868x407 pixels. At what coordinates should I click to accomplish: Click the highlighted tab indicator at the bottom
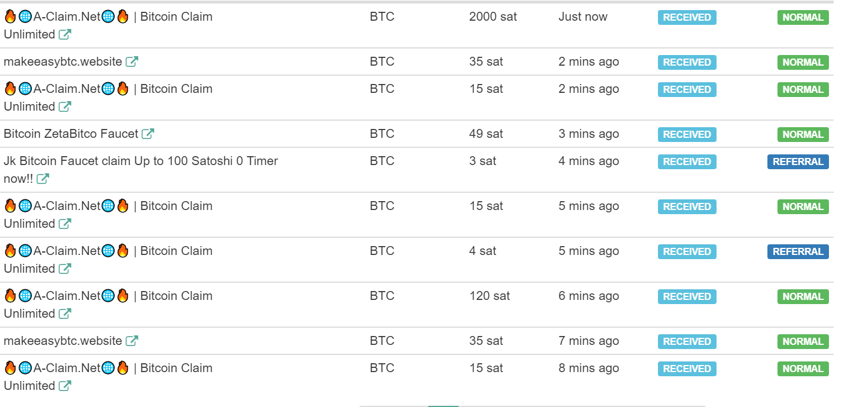point(443,406)
